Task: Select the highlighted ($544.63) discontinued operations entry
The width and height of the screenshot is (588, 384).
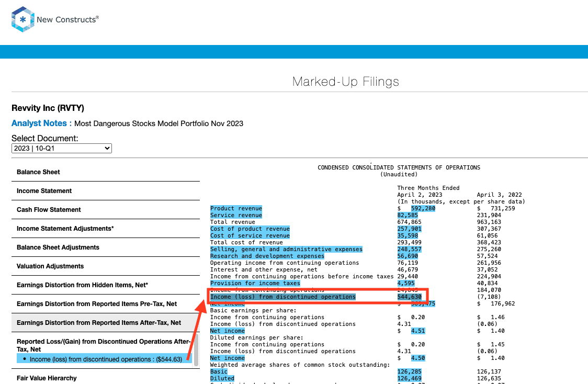Action: (x=105, y=359)
